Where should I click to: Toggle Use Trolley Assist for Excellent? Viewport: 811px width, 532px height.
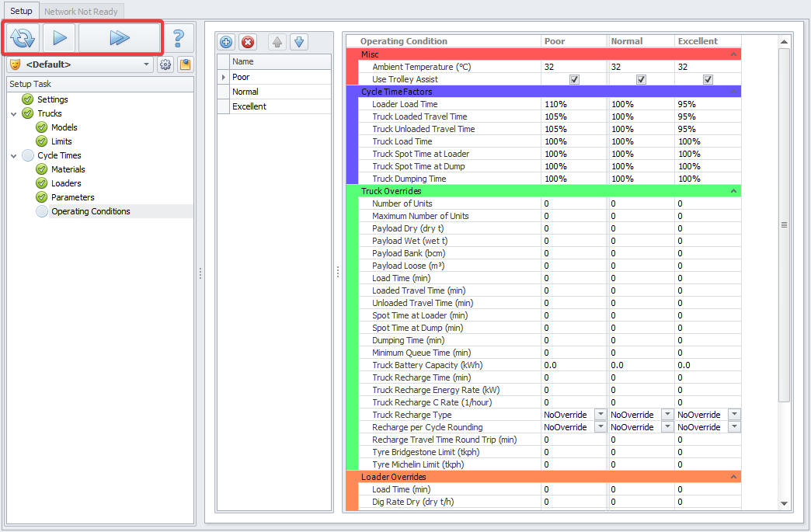tap(708, 79)
